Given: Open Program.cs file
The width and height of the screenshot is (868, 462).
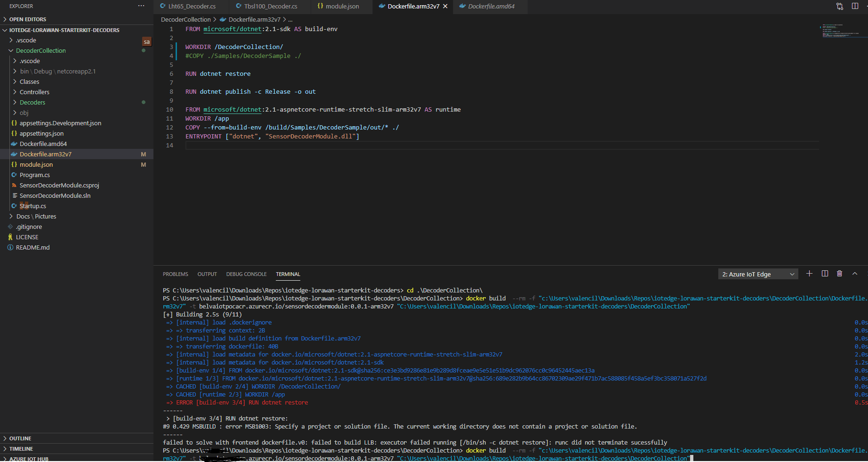Looking at the screenshot, I should coord(77,175).
